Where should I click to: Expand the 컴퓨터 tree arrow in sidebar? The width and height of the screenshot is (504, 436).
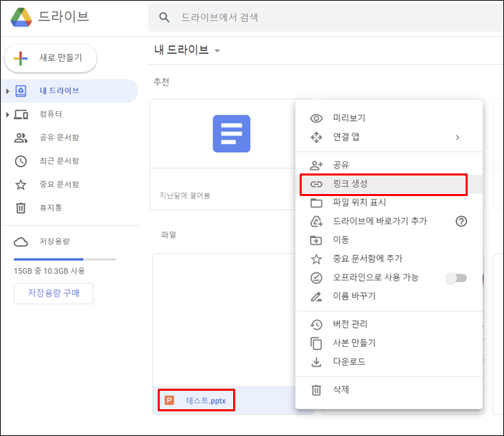(8, 114)
